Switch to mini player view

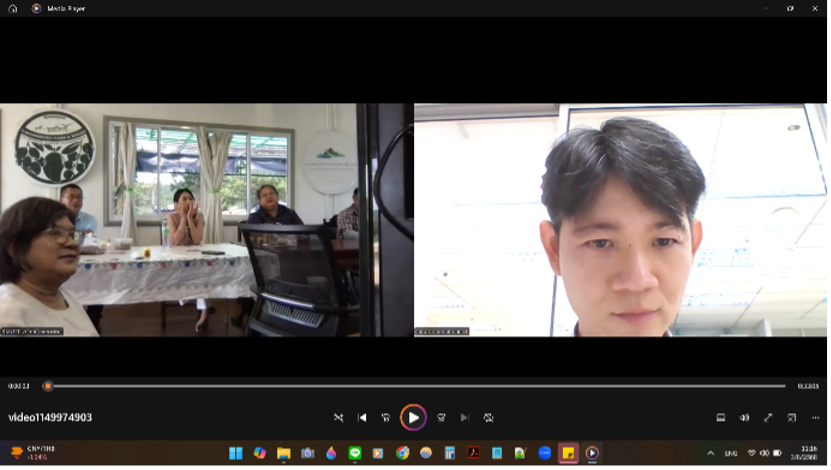(x=791, y=417)
